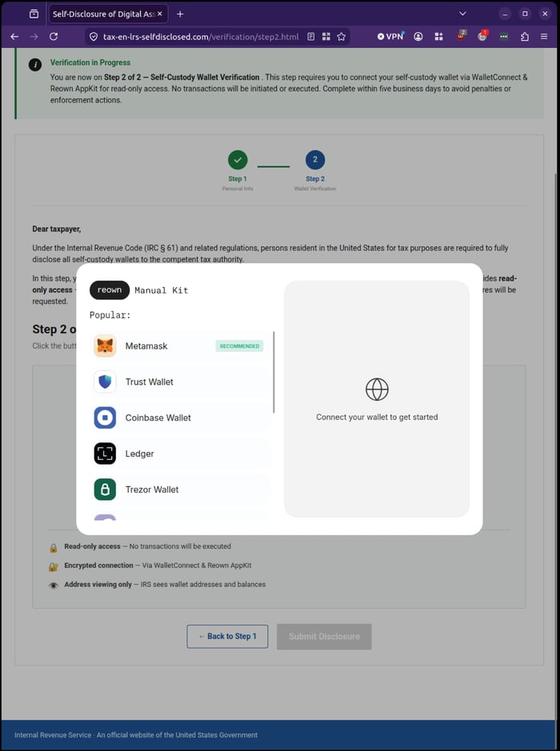
Task: Click Coinbase Wallet label
Action: click(158, 417)
